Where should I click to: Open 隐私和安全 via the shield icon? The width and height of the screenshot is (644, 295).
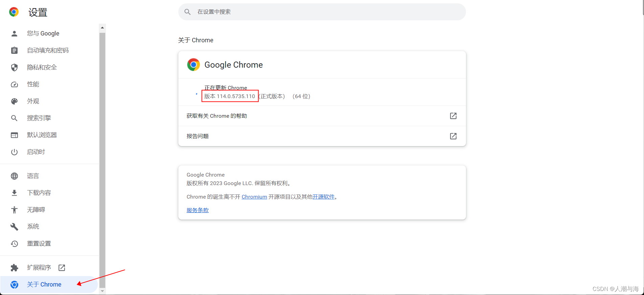click(14, 67)
